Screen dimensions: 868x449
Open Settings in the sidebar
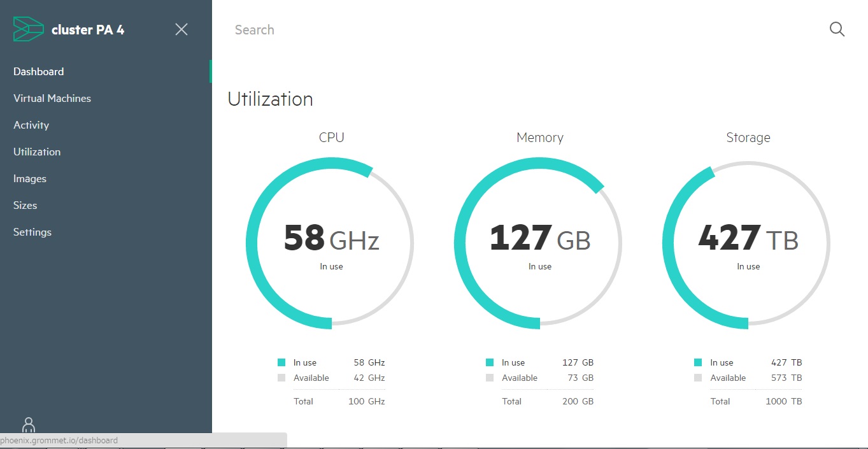point(32,232)
